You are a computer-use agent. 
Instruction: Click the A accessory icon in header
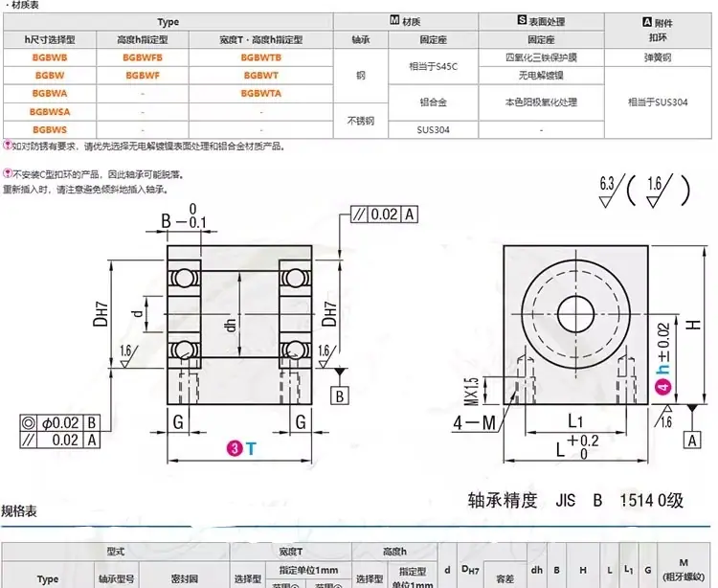point(647,22)
